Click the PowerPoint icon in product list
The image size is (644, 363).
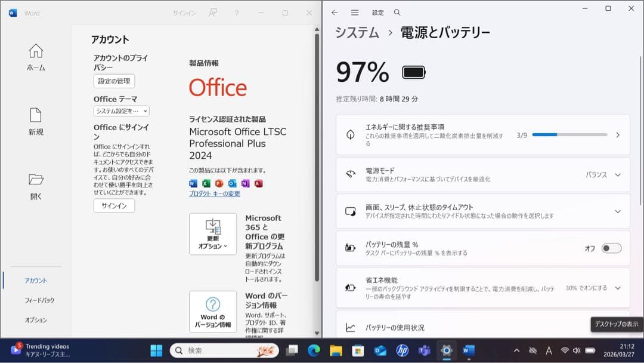click(219, 183)
